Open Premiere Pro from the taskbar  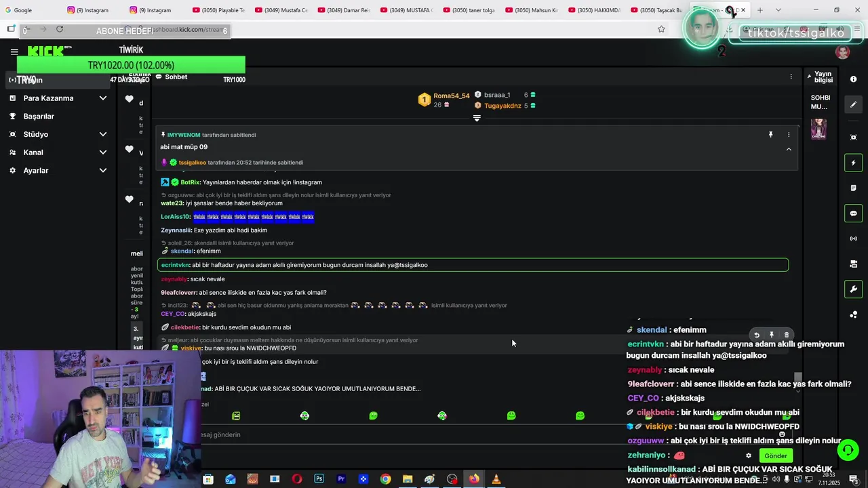coord(341,479)
